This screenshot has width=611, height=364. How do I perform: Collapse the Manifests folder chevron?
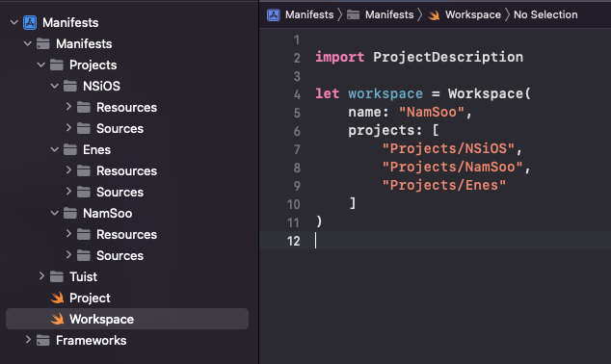tap(28, 43)
